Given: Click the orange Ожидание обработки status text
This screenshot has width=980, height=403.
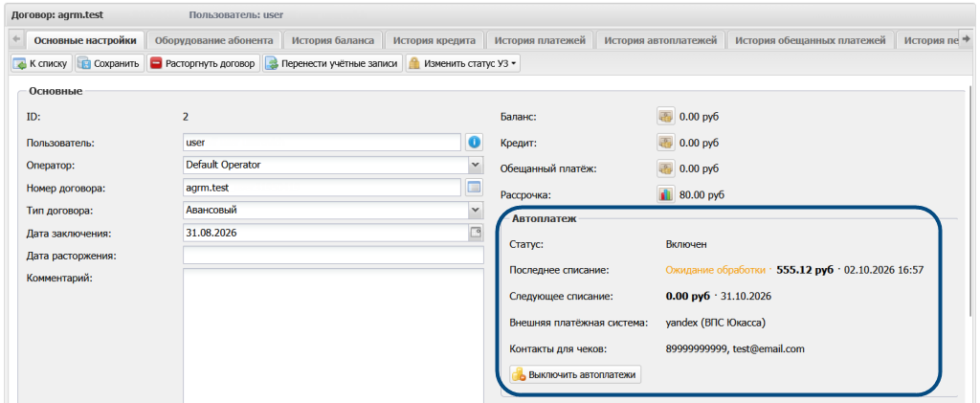Looking at the screenshot, I should pyautogui.click(x=716, y=270).
